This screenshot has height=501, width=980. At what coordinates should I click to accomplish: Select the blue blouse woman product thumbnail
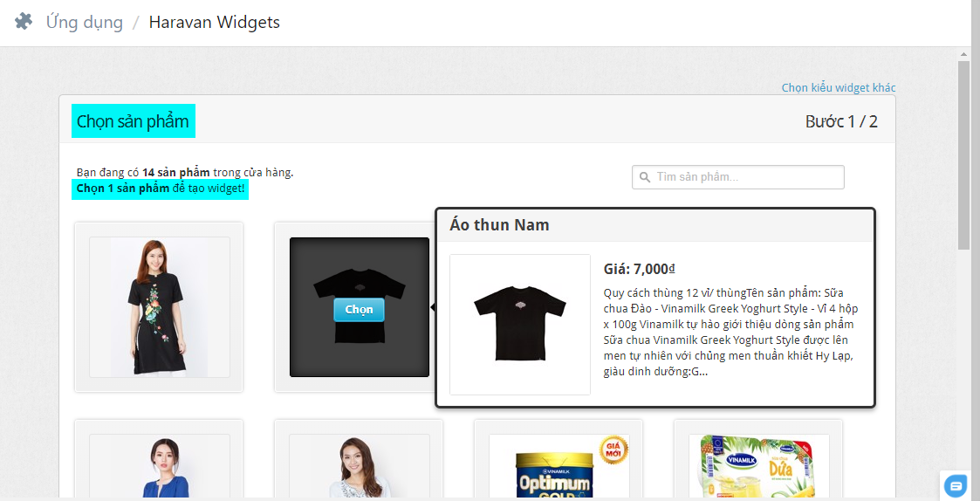point(159,466)
